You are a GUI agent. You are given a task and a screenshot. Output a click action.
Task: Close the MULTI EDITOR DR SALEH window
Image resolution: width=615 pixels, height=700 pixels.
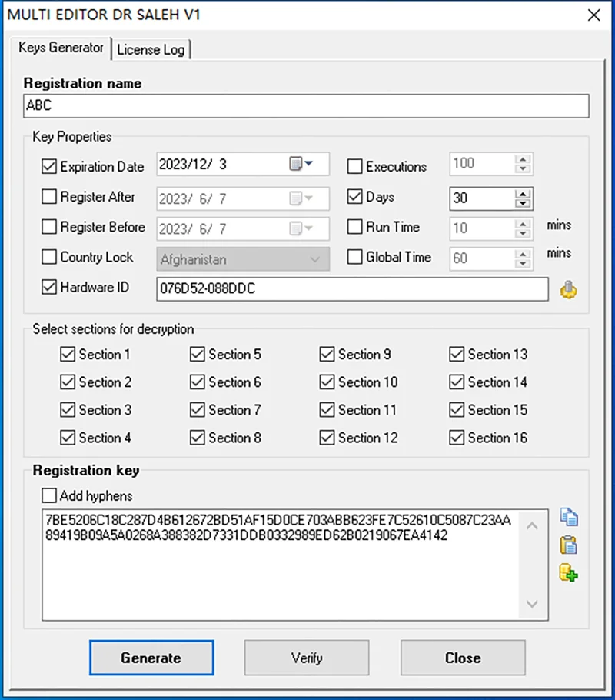click(593, 15)
